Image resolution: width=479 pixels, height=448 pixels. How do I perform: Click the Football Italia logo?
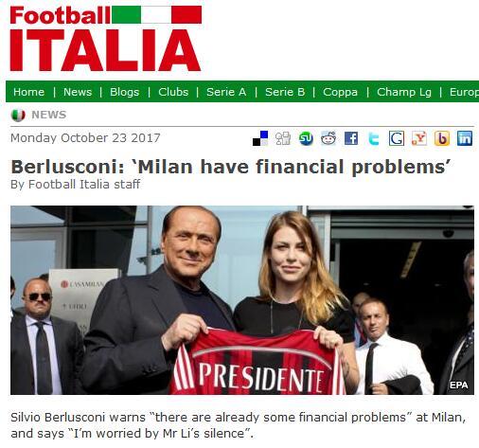[x=106, y=39]
